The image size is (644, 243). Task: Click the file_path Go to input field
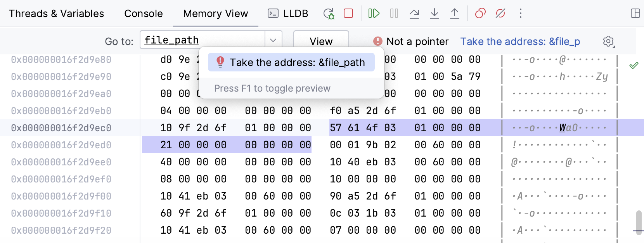coord(203,40)
